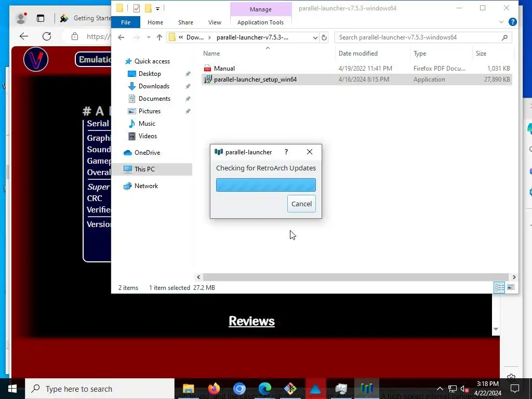The image size is (532, 399).
Task: Switch to large icons view layout
Action: (x=511, y=288)
